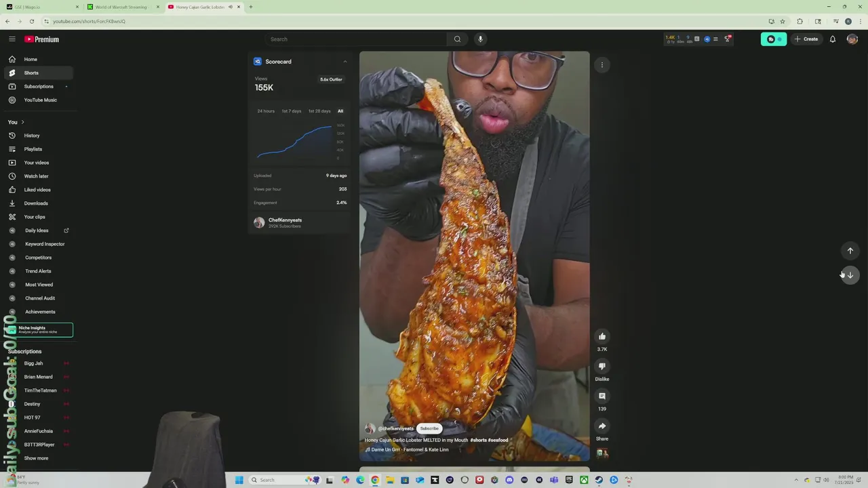
Task: Open Your clips in the sidebar
Action: point(38,217)
